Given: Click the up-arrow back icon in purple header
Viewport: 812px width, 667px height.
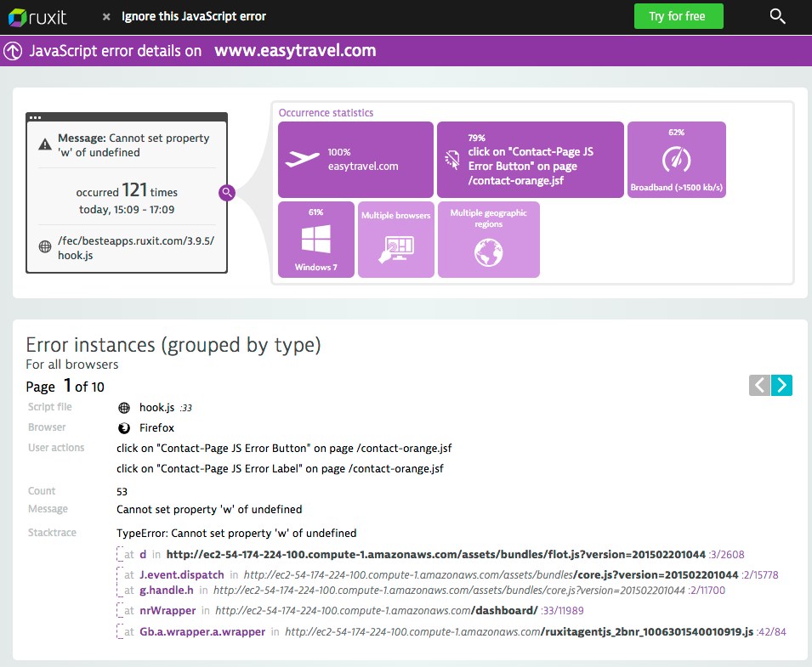Looking at the screenshot, I should point(13,51).
